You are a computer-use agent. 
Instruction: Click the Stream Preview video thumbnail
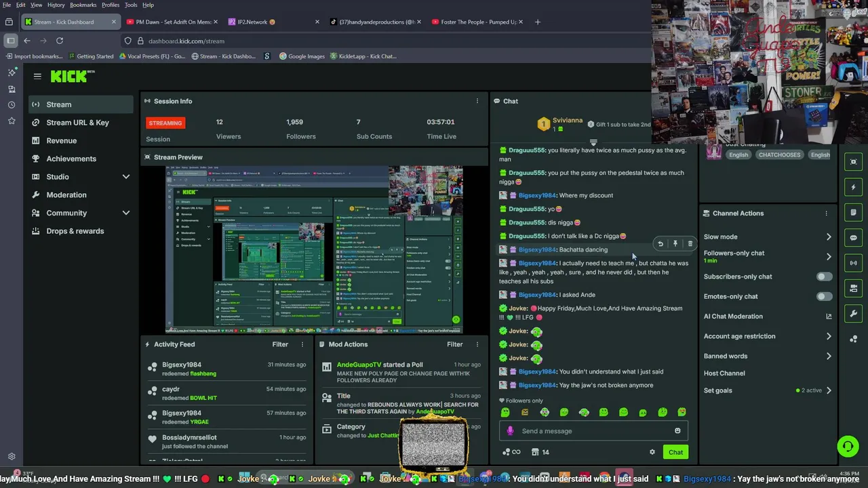[314, 249]
